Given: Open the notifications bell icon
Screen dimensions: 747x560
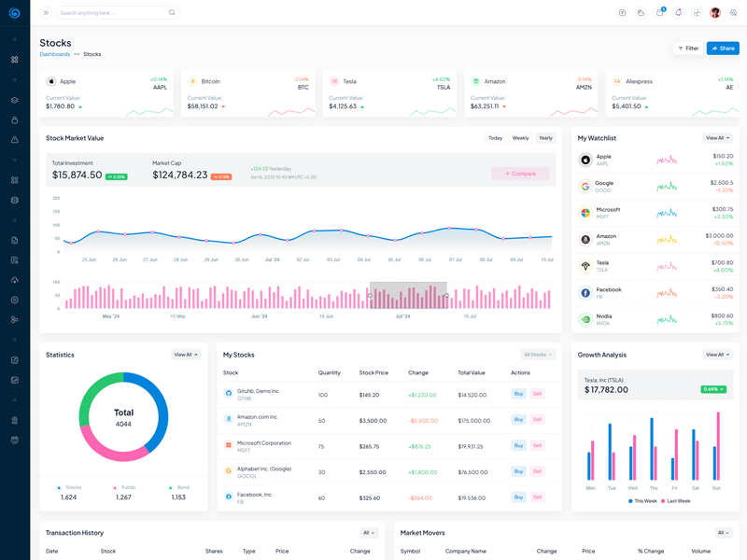Looking at the screenshot, I should coord(678,13).
